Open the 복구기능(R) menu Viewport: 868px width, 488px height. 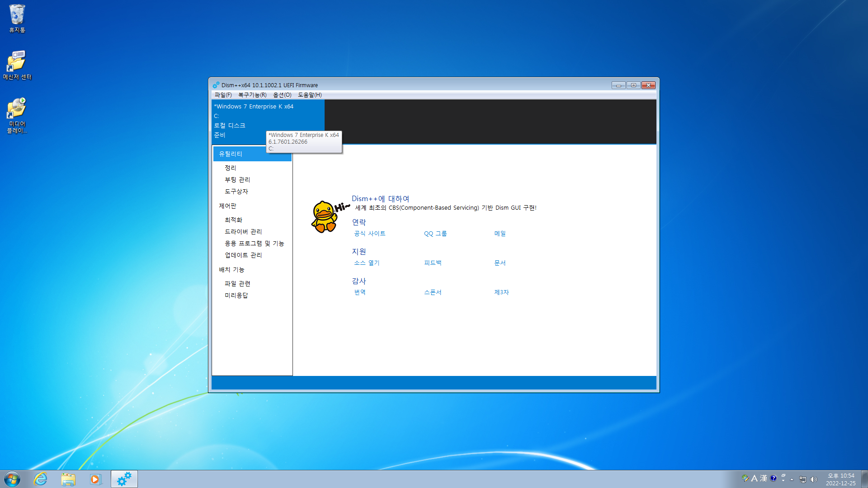click(x=252, y=95)
